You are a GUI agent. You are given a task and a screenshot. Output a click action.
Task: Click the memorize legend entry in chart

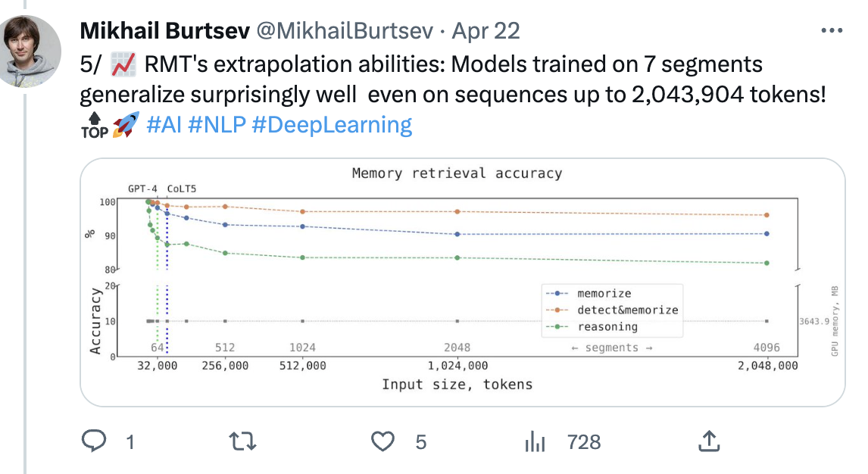(589, 294)
